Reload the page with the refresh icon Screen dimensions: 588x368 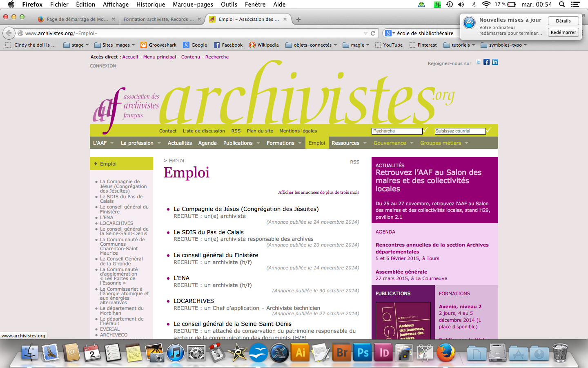pos(373,33)
